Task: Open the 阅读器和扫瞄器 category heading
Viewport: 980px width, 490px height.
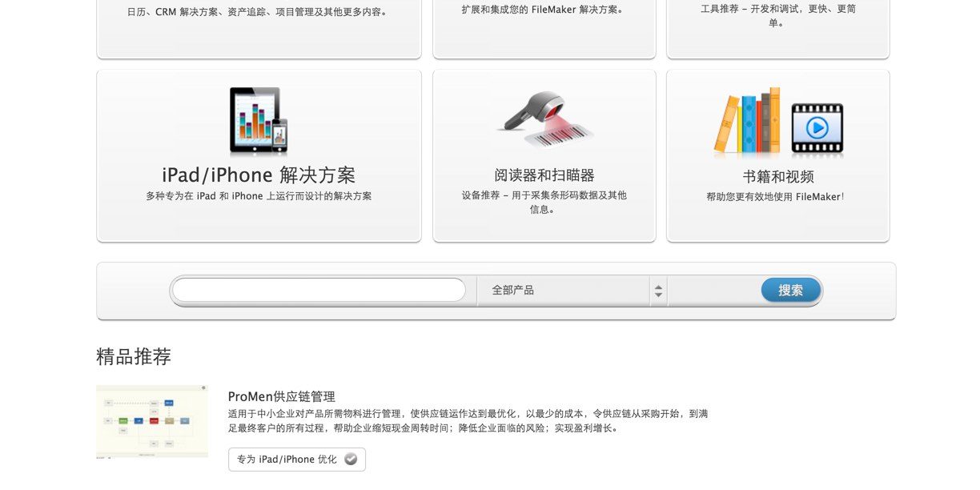Action: pyautogui.click(x=544, y=175)
